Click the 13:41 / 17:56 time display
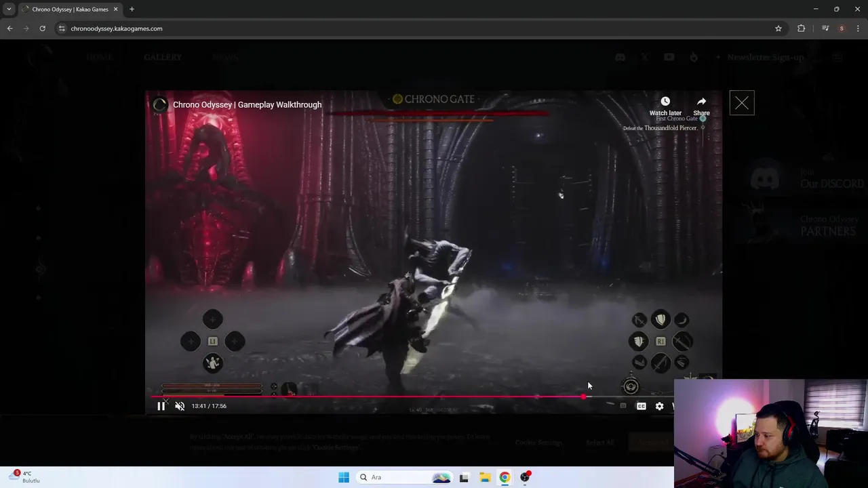This screenshot has width=868, height=488. click(209, 406)
